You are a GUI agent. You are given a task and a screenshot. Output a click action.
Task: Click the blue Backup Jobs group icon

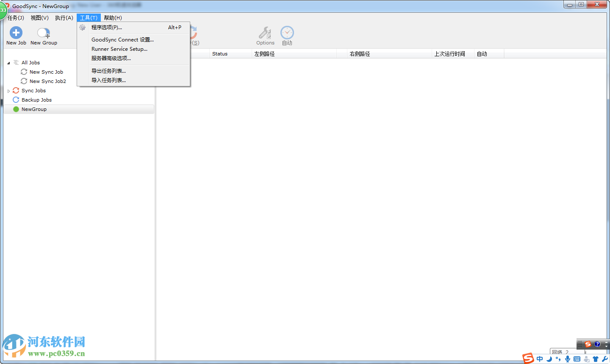[16, 100]
